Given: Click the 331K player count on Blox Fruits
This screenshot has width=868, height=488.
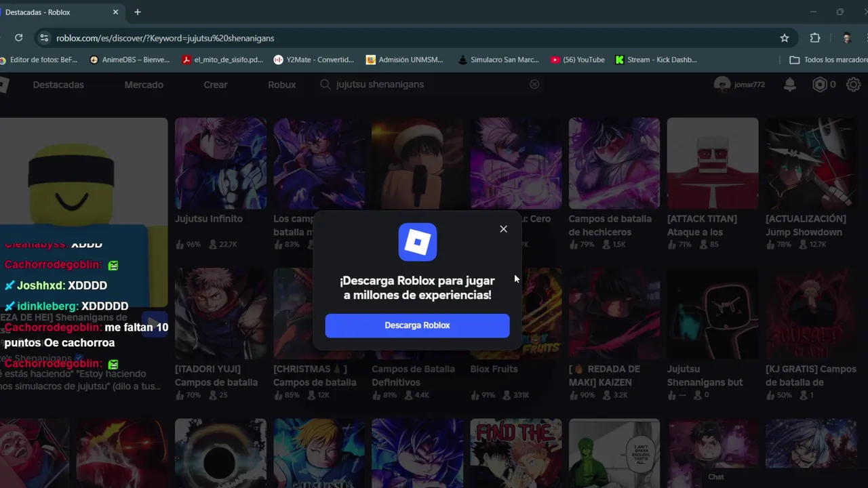Looking at the screenshot, I should pyautogui.click(x=515, y=395).
